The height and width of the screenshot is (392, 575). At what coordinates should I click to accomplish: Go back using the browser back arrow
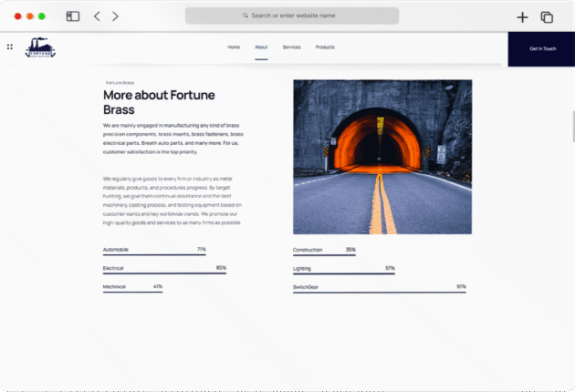tap(97, 16)
